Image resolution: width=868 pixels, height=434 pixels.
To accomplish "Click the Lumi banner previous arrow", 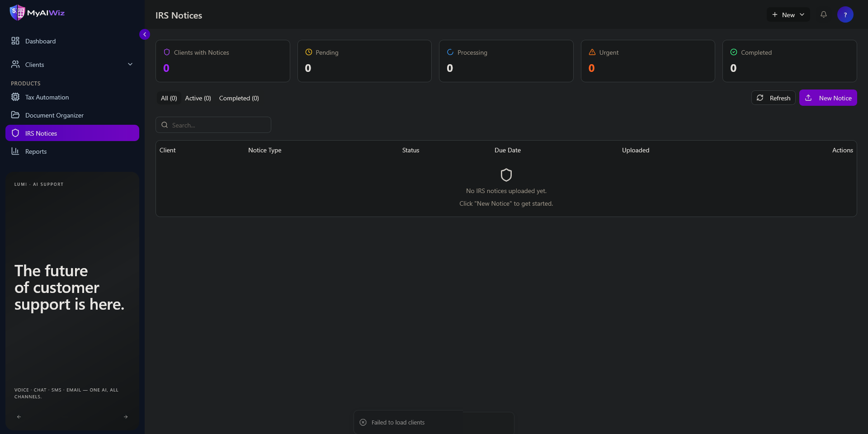I will pos(19,417).
